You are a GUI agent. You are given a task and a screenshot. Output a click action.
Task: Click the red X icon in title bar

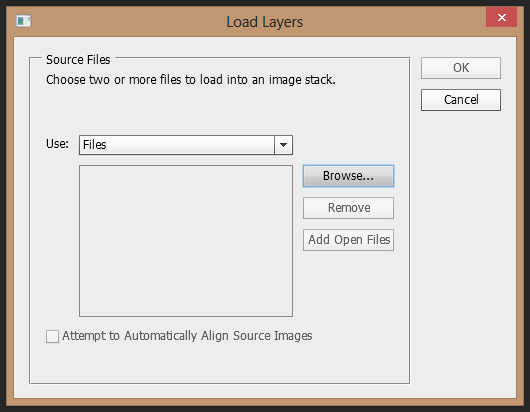click(x=502, y=17)
